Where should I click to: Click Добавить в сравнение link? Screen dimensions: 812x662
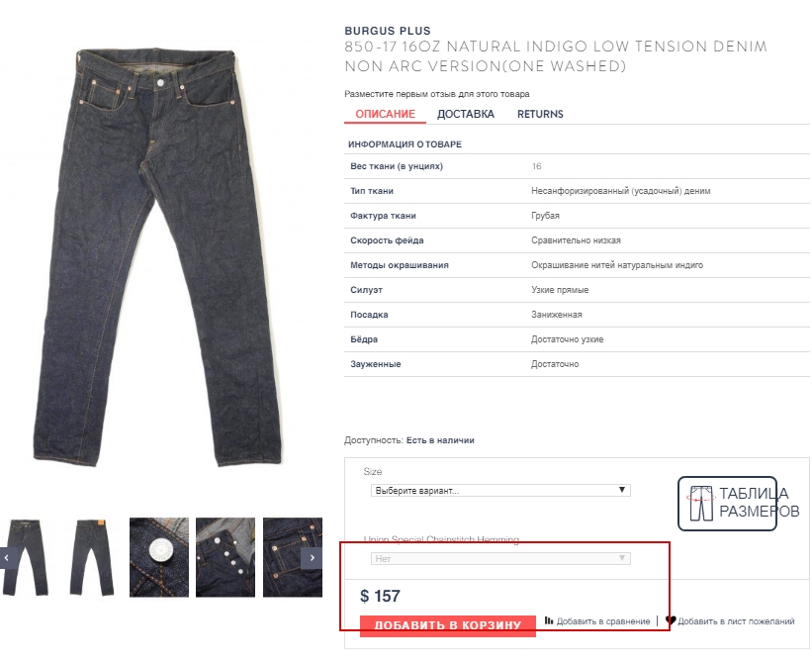click(x=603, y=621)
